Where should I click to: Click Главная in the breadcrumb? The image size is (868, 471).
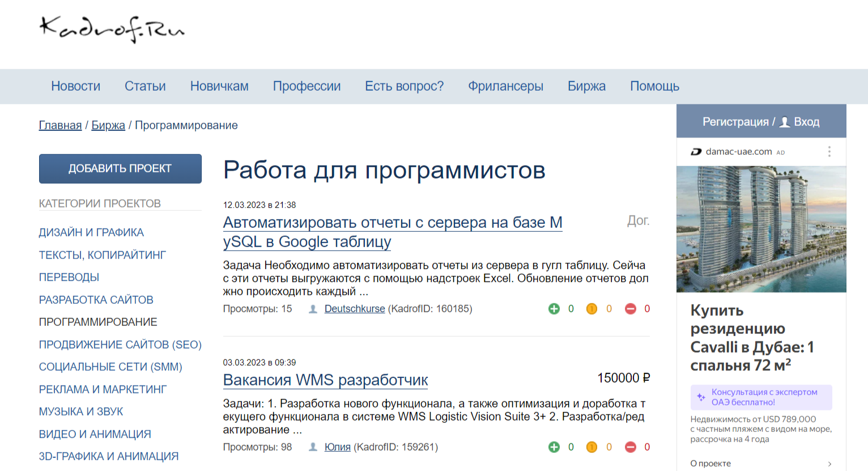(60, 125)
